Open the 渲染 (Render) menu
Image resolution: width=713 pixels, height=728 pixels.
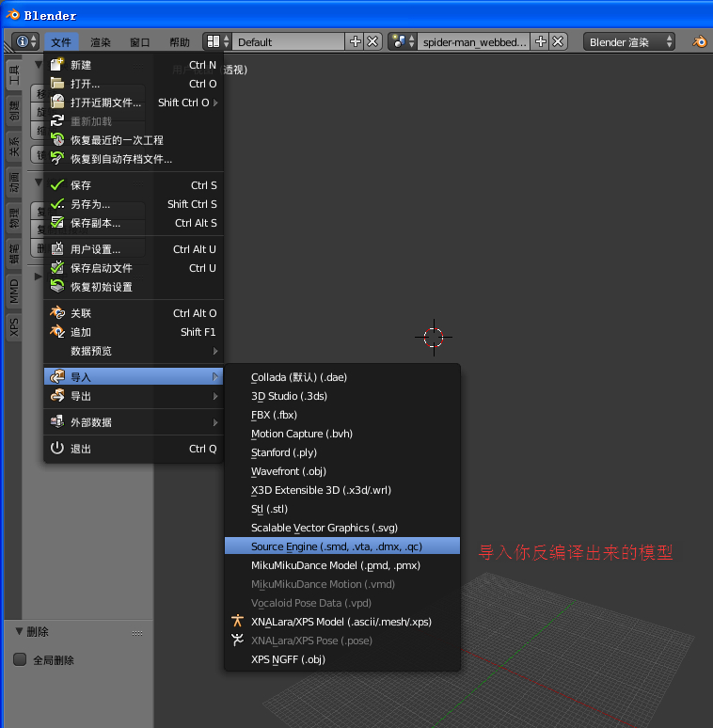[101, 42]
